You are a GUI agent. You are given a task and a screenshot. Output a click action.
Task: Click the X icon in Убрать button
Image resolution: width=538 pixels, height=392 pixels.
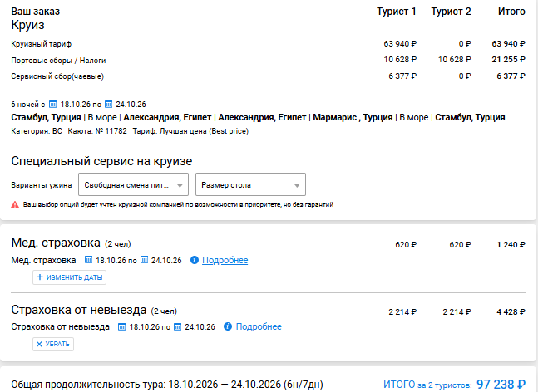click(39, 344)
